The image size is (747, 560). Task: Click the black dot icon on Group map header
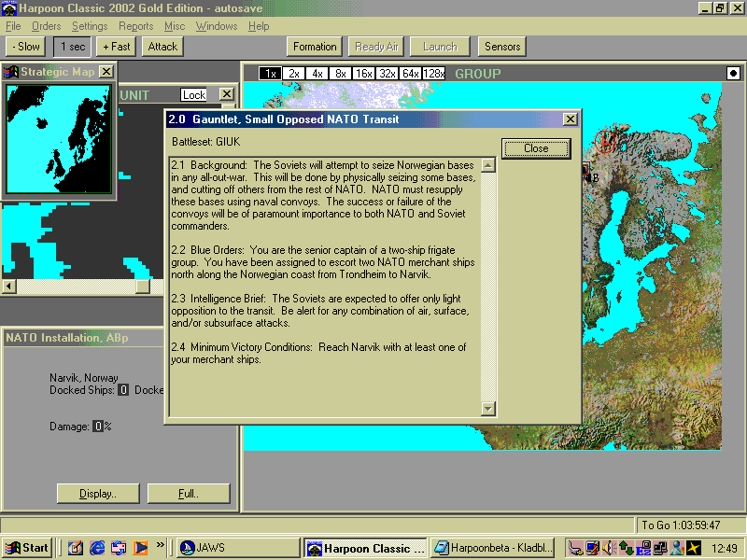click(733, 74)
